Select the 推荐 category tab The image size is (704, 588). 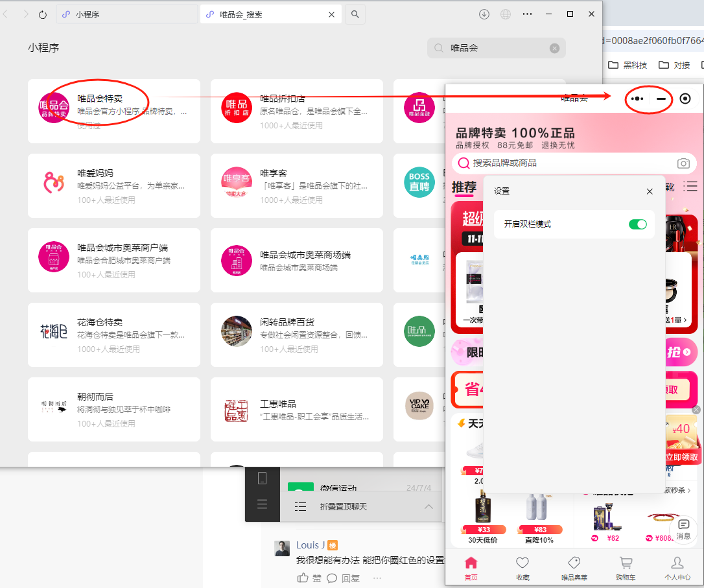[x=463, y=187]
